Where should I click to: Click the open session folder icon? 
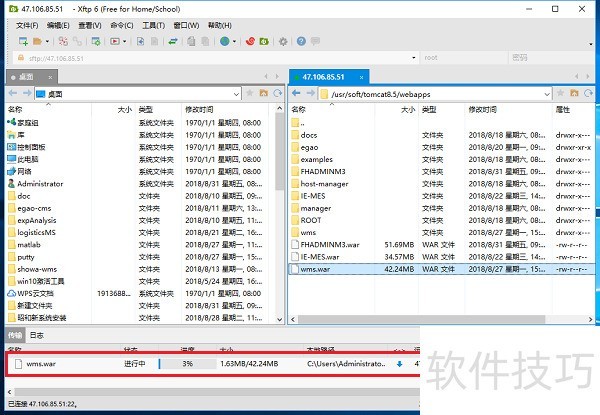coord(38,41)
